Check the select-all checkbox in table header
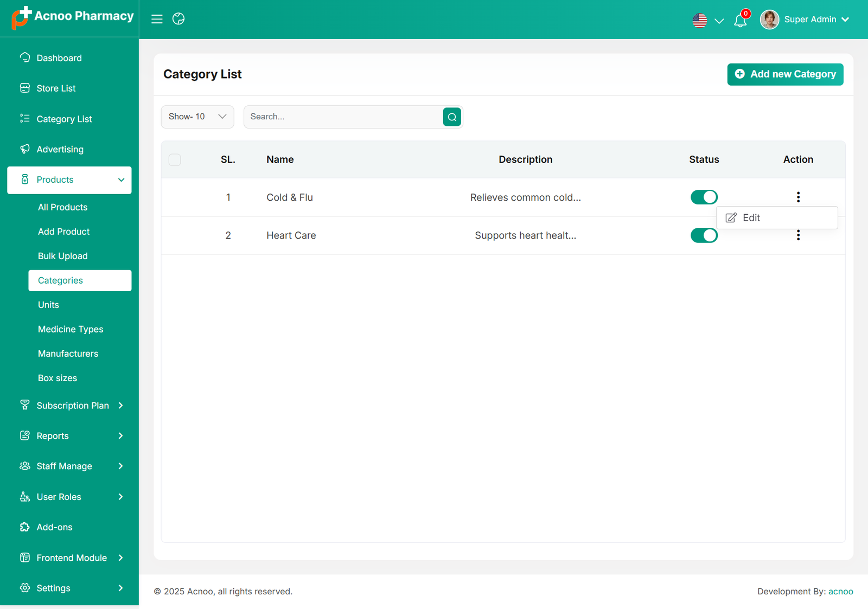The width and height of the screenshot is (868, 609). (x=175, y=160)
